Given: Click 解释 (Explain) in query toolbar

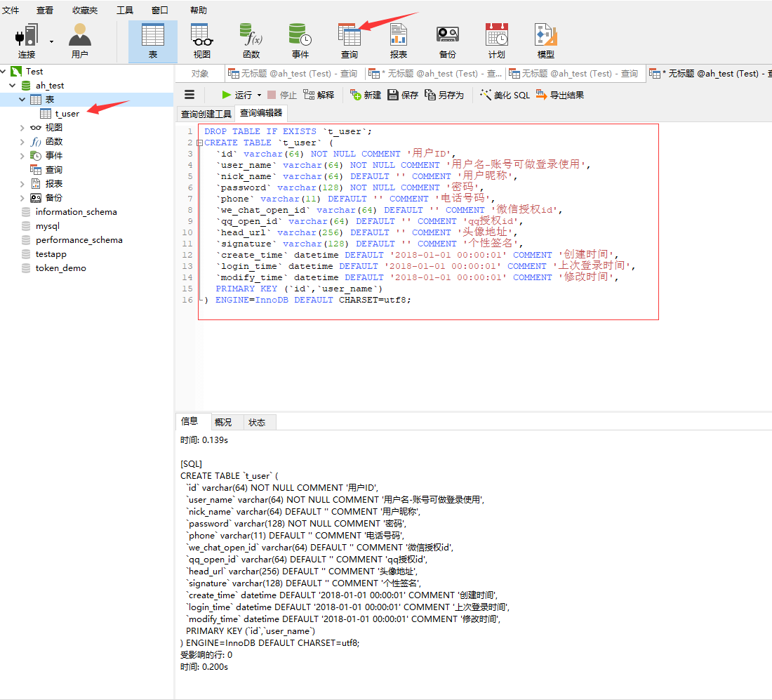Looking at the screenshot, I should (x=319, y=95).
